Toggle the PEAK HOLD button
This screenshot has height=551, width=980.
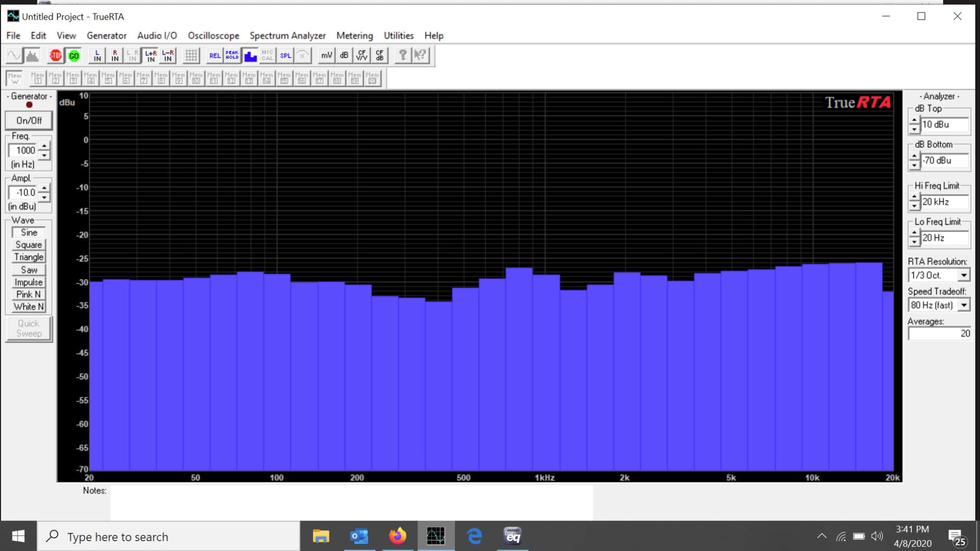(232, 56)
